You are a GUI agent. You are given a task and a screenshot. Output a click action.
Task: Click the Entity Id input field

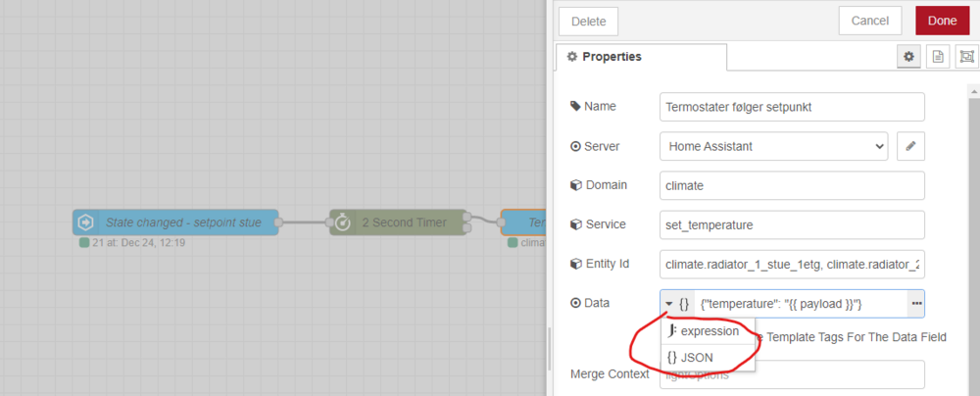tap(792, 264)
